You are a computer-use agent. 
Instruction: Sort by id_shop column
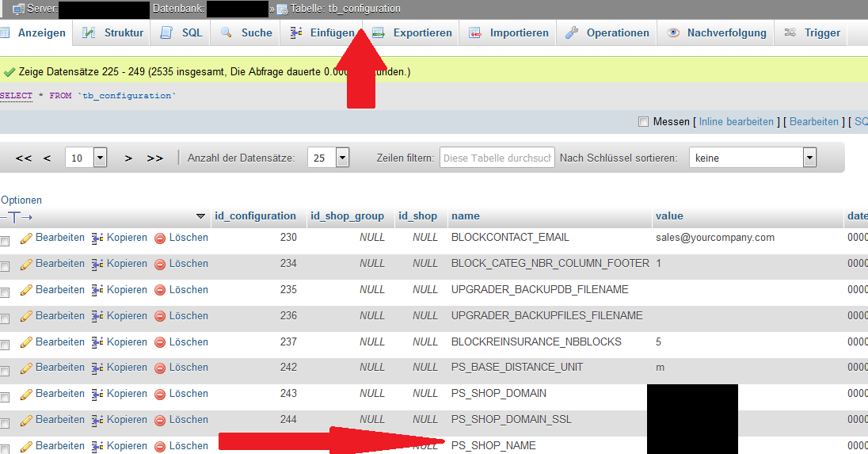coord(418,216)
